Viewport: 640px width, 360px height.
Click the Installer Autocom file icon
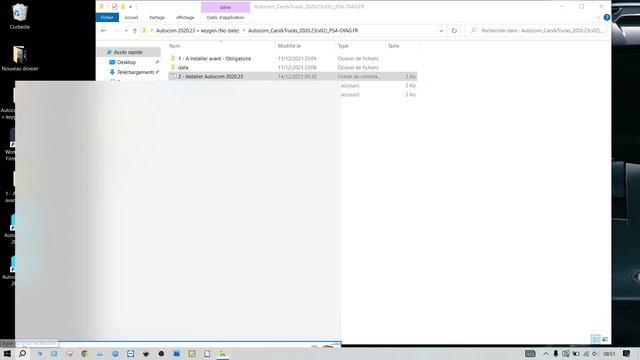[173, 76]
